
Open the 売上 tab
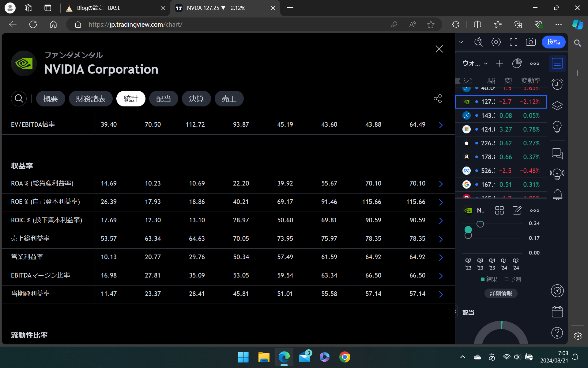(x=229, y=99)
